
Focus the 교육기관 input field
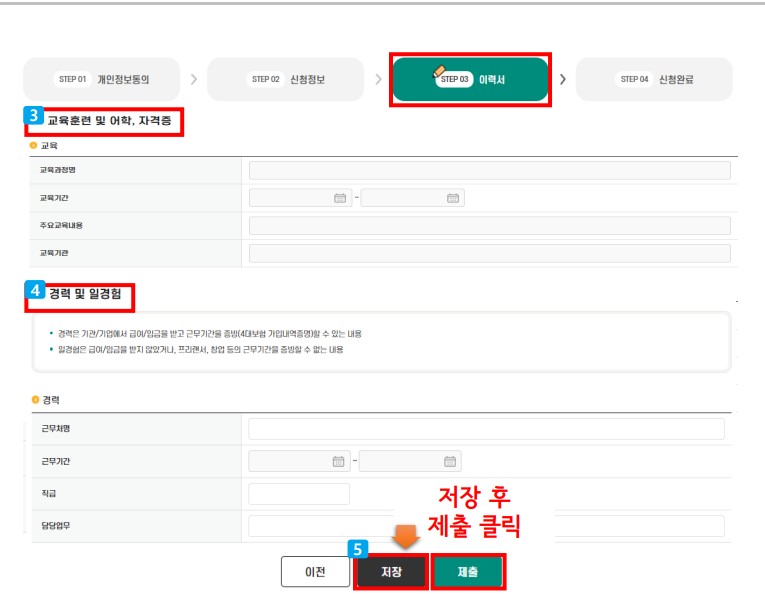(x=490, y=253)
